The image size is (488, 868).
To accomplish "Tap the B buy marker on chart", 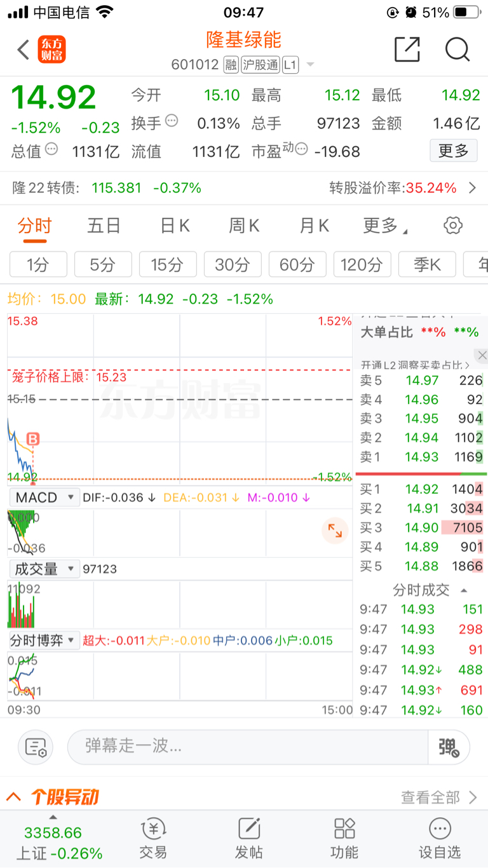I will (x=32, y=439).
